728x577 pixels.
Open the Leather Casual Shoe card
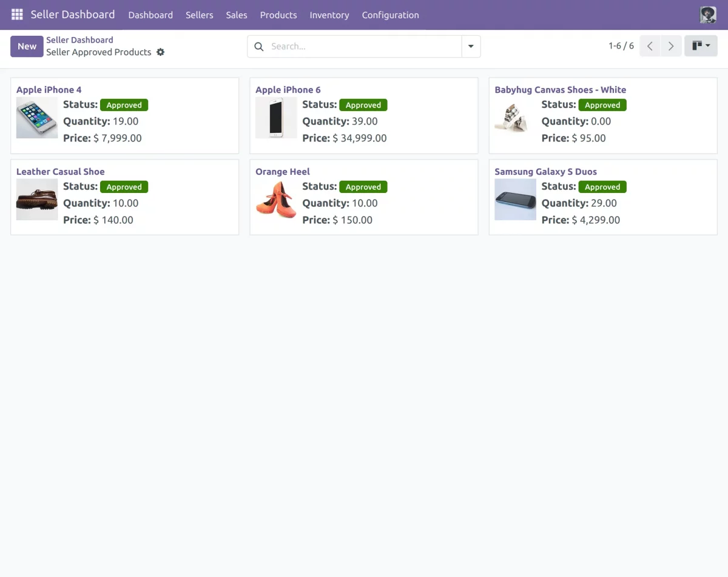tap(60, 171)
